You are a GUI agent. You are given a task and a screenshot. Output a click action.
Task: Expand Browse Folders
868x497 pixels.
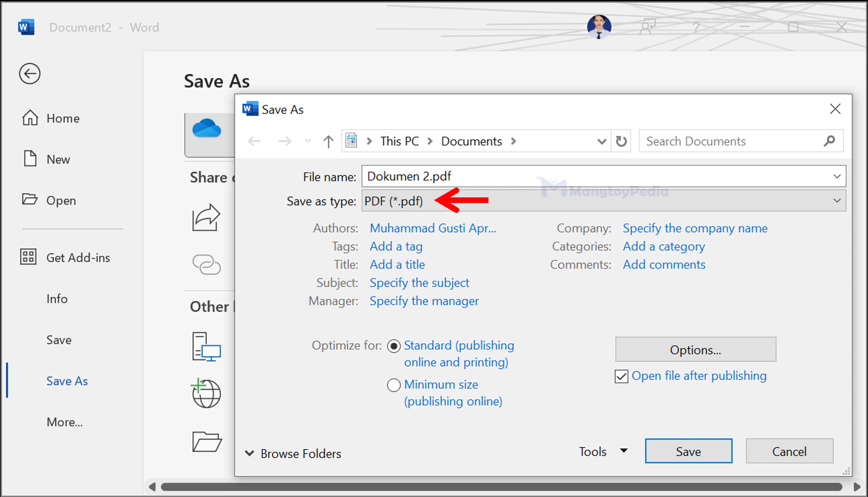[x=293, y=453]
